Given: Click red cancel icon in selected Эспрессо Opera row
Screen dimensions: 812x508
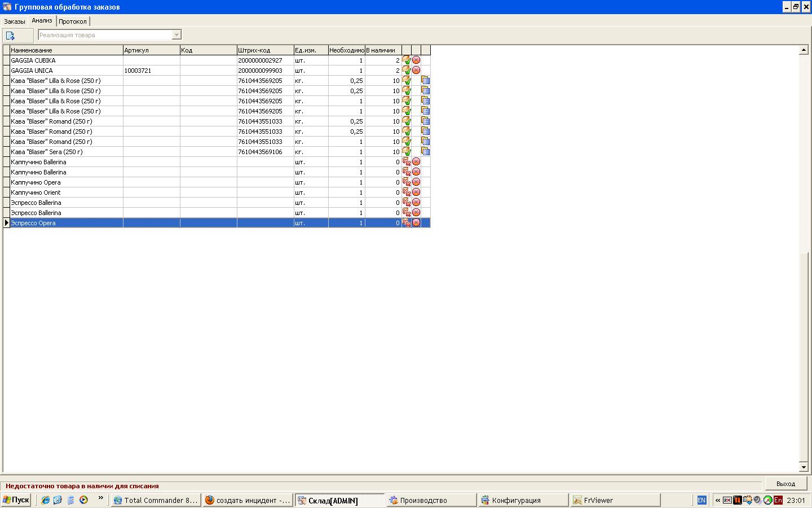Looking at the screenshot, I should [x=416, y=223].
